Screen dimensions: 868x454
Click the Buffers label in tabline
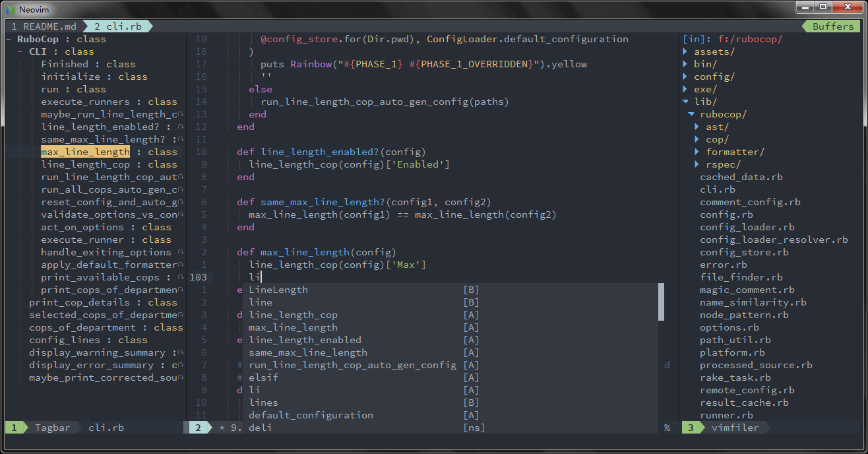(x=833, y=26)
